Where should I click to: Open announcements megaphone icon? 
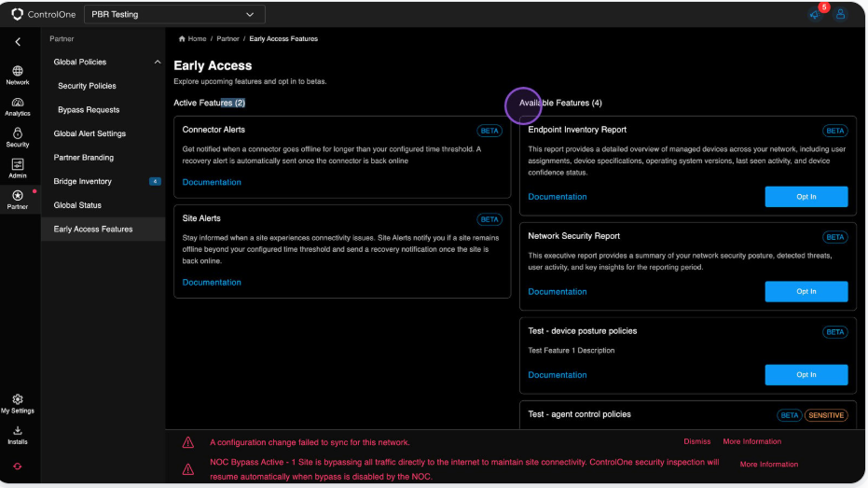815,15
